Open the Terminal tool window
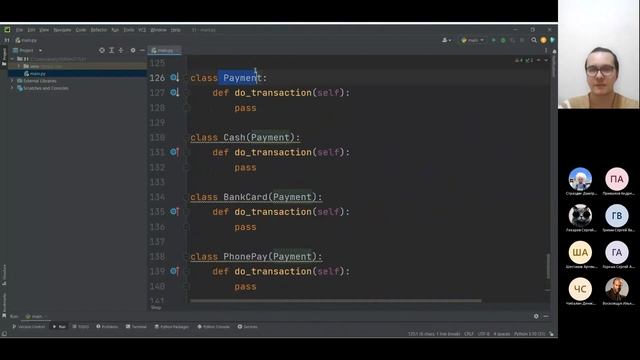This screenshot has width=640, height=360. 136,327
